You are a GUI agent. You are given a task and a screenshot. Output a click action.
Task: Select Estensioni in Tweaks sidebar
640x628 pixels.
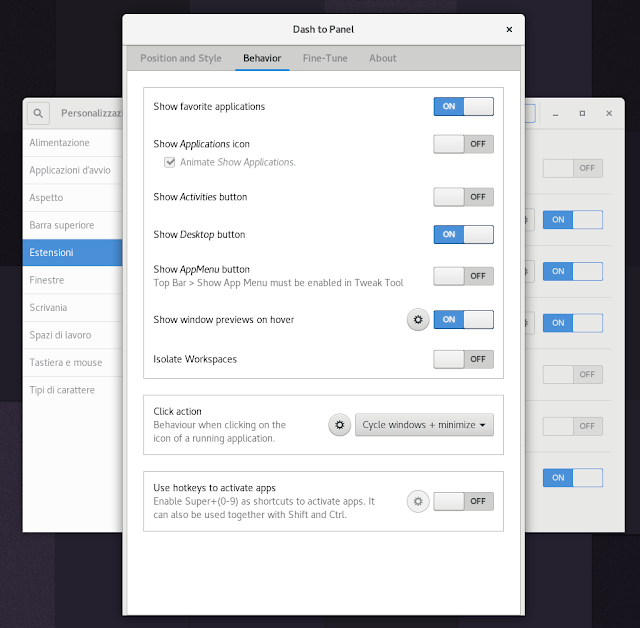(73, 253)
